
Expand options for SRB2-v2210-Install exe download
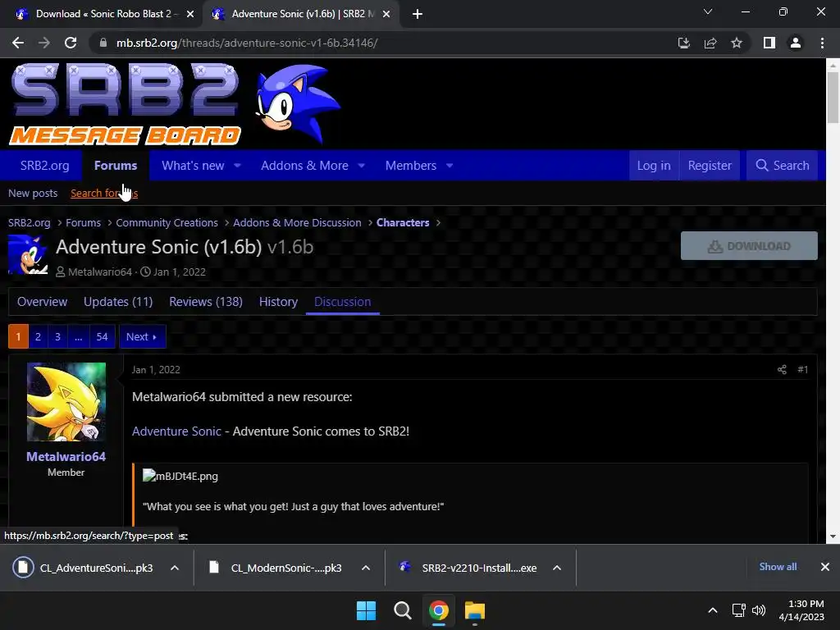pos(557,568)
